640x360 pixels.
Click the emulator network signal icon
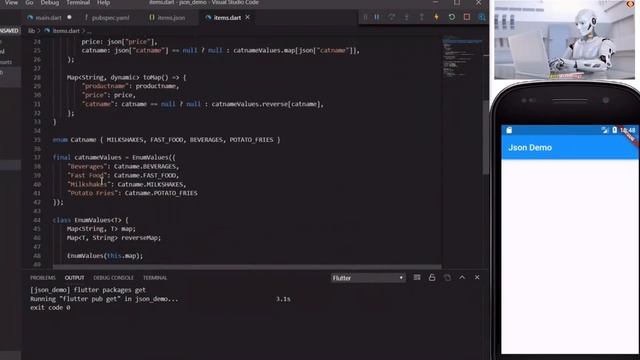tap(604, 130)
